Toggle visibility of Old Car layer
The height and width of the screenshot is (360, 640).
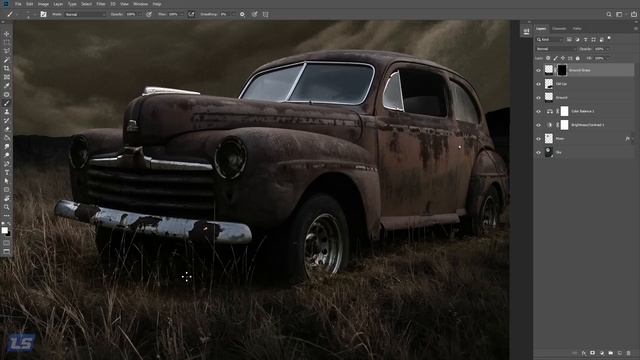[538, 84]
